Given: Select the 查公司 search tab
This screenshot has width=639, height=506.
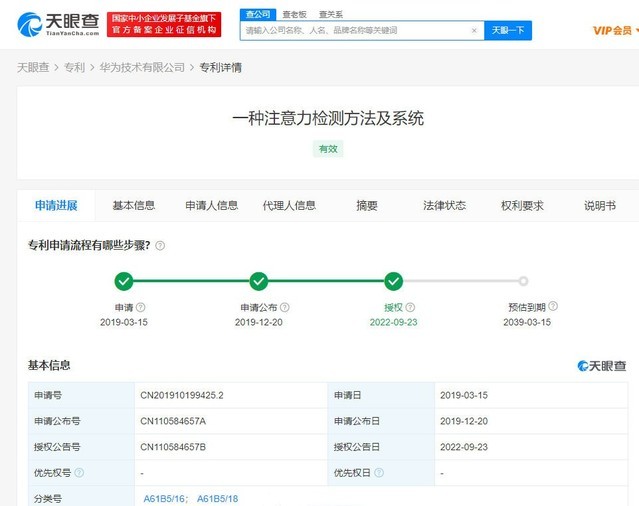Looking at the screenshot, I should [x=258, y=15].
